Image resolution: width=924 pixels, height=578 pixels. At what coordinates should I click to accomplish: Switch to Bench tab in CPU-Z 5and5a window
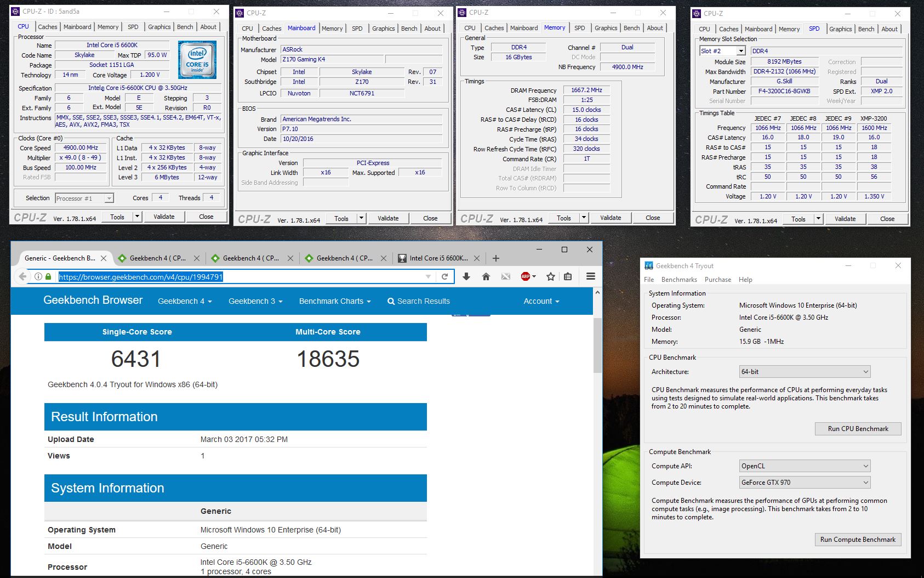(185, 27)
